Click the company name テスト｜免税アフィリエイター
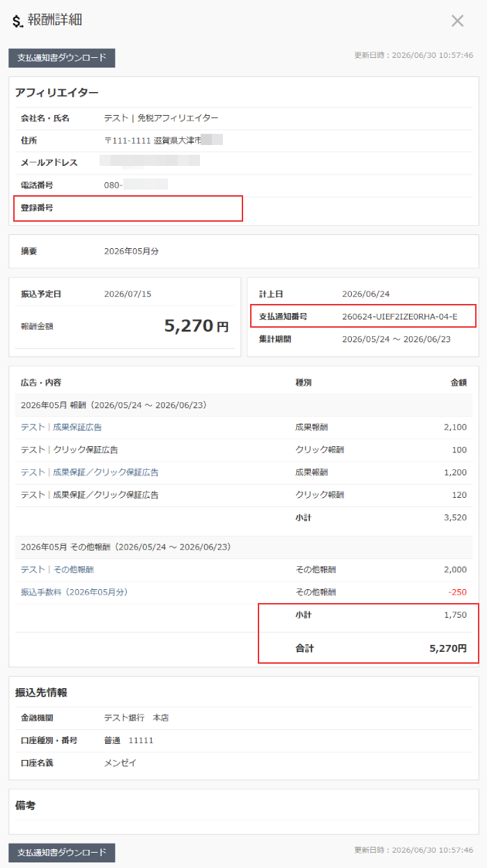487x868 pixels. pyautogui.click(x=161, y=118)
